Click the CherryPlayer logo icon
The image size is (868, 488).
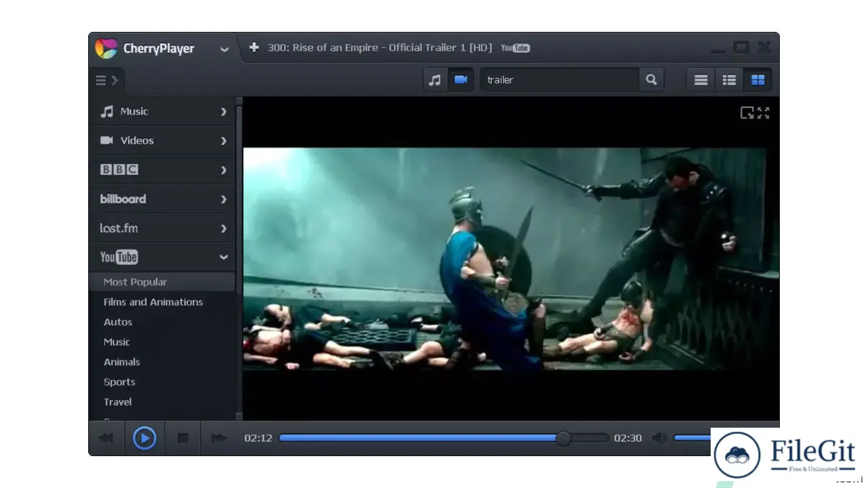click(x=106, y=48)
